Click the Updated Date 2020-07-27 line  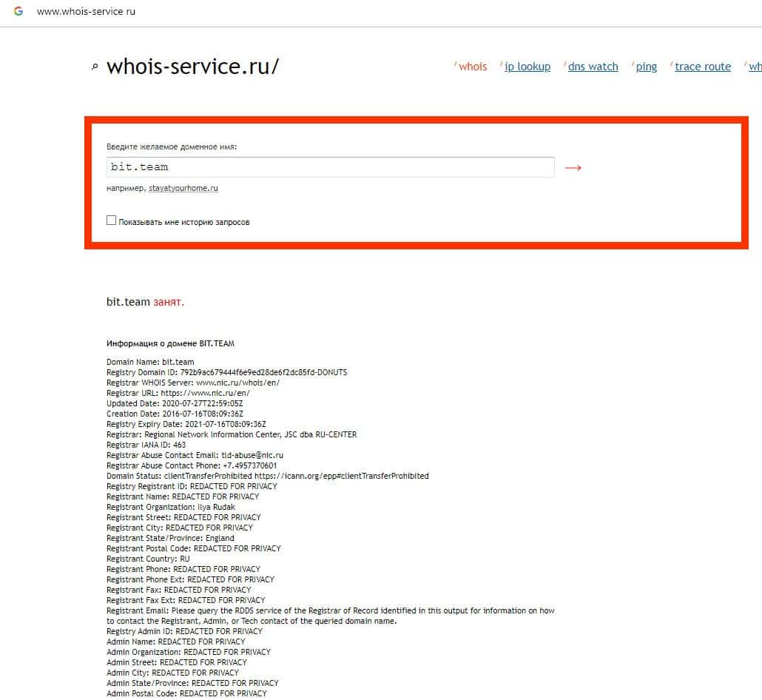(x=175, y=403)
